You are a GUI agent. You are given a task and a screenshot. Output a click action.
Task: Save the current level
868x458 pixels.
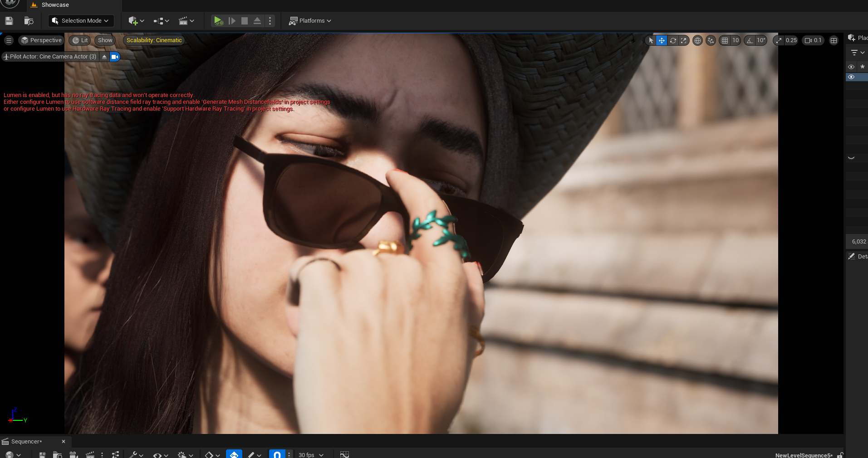pyautogui.click(x=8, y=20)
